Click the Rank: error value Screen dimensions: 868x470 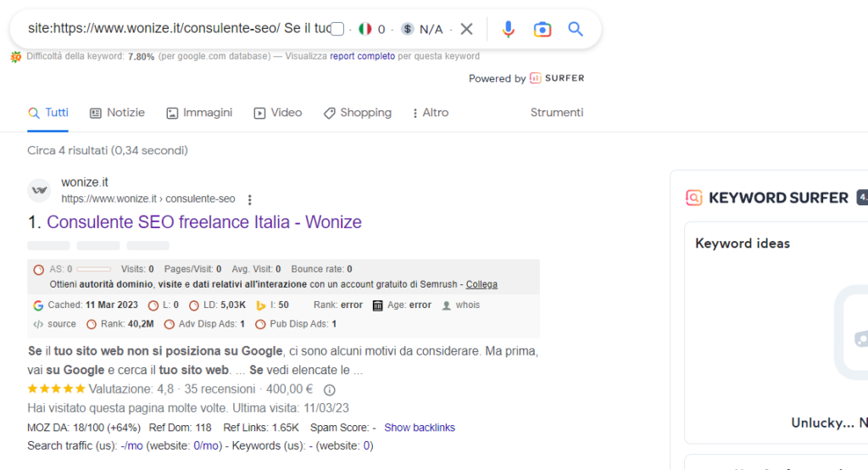[x=352, y=305]
